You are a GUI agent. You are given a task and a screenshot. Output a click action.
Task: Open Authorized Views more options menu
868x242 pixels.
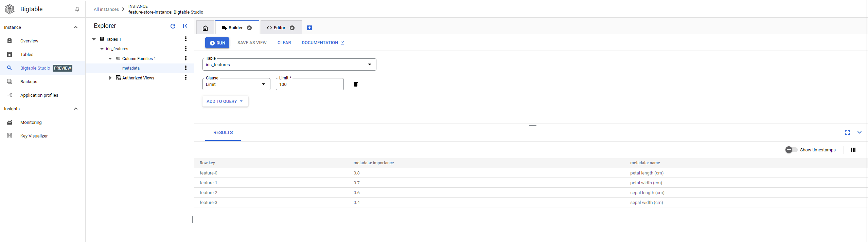pyautogui.click(x=186, y=78)
